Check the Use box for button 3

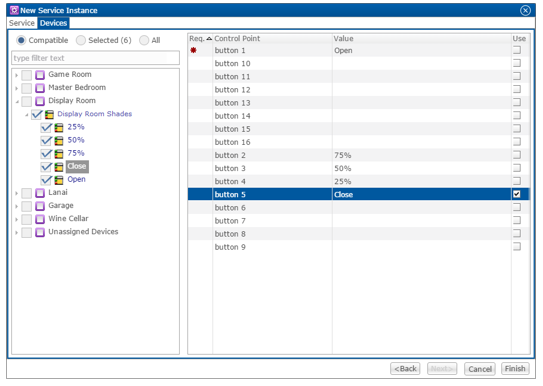click(x=517, y=168)
